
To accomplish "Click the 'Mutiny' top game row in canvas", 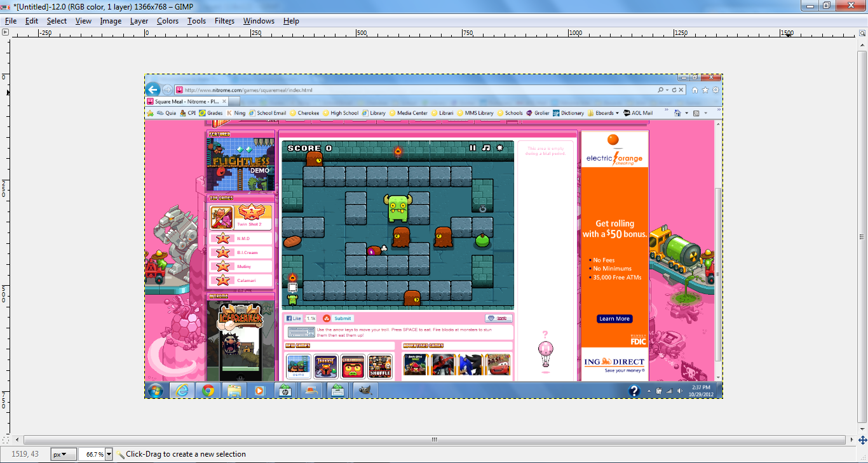I will click(x=241, y=267).
